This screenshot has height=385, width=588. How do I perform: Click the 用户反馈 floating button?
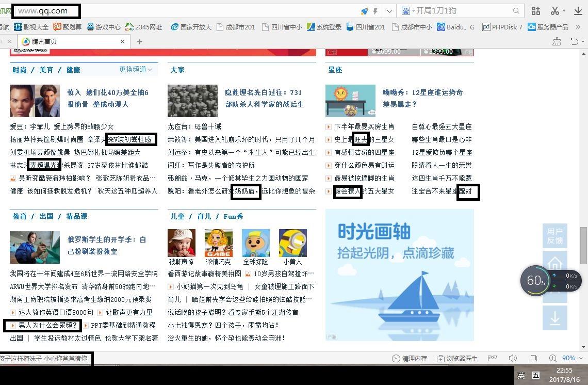(554, 236)
